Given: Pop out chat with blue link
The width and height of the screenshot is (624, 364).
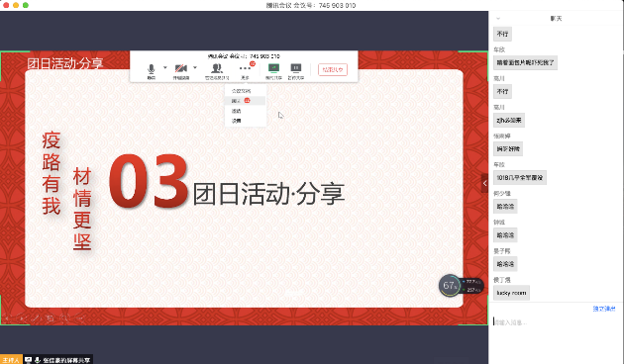Looking at the screenshot, I should (x=604, y=309).
